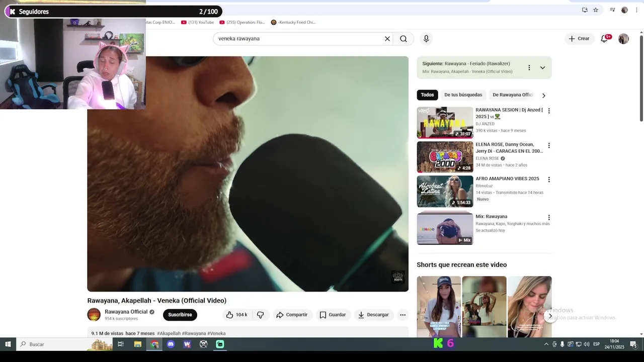The height and width of the screenshot is (362, 644).
Task: Bookmark this page with star icon
Action: coord(596,10)
